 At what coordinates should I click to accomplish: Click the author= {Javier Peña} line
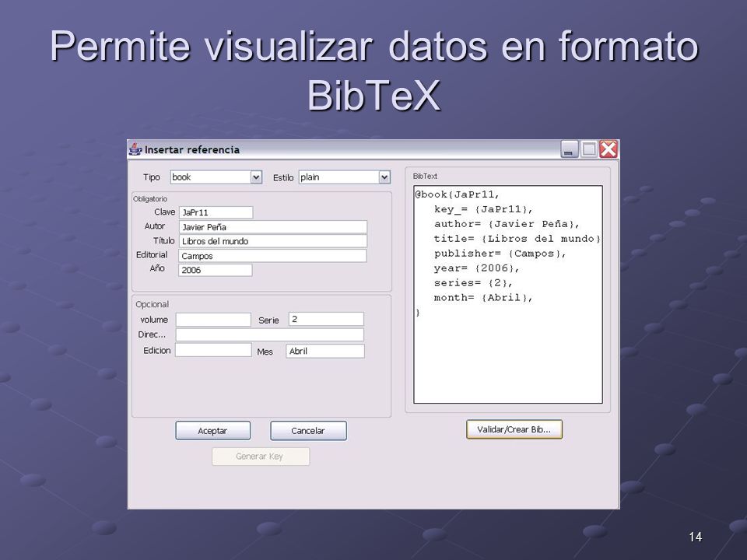point(507,224)
